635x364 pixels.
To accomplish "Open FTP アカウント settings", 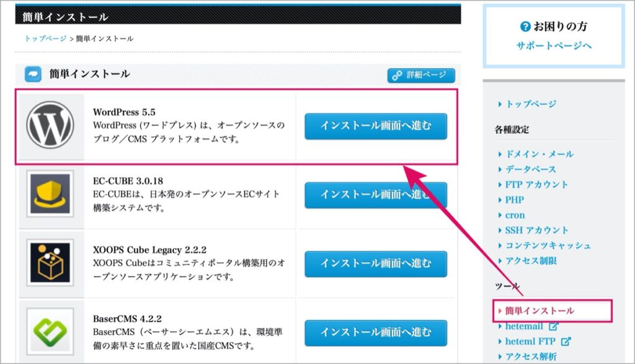I will (x=536, y=185).
